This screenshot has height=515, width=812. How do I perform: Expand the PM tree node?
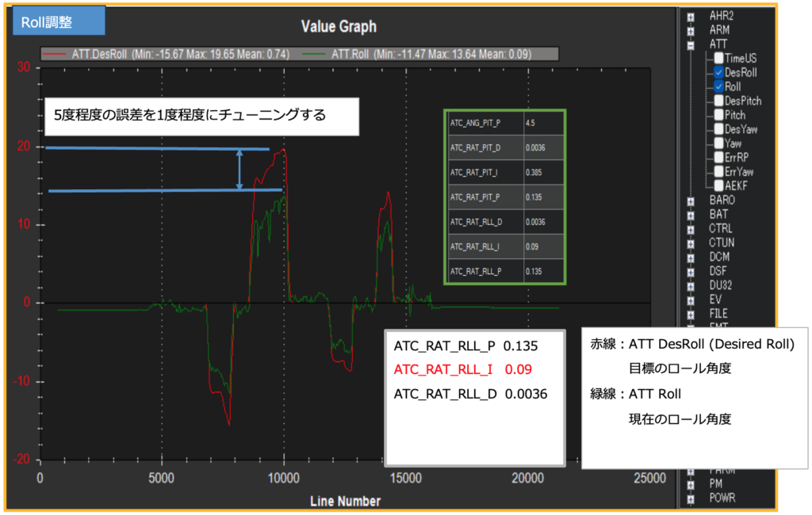click(691, 485)
